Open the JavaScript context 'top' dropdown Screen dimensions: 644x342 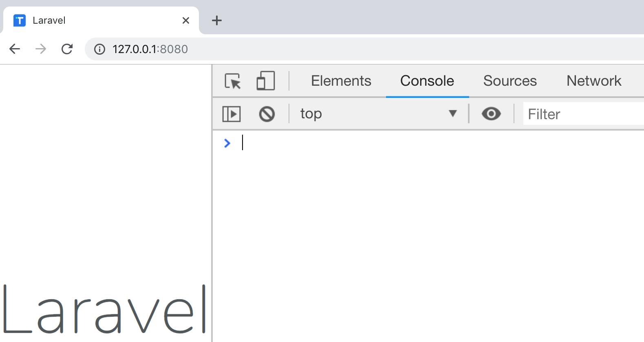coord(379,113)
